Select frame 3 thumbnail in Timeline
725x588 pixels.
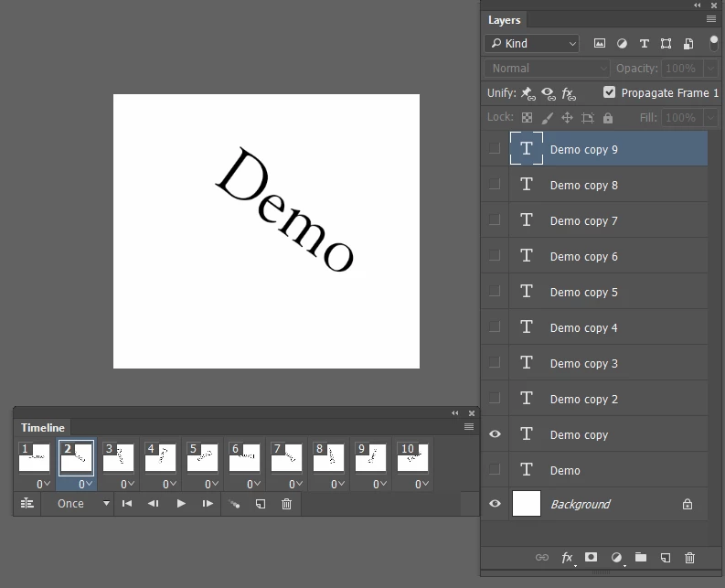(118, 457)
